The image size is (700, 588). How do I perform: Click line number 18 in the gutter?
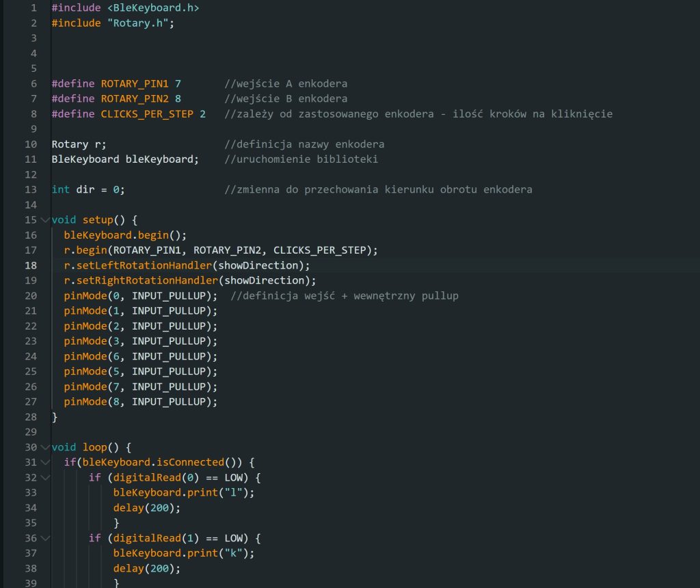coord(31,265)
